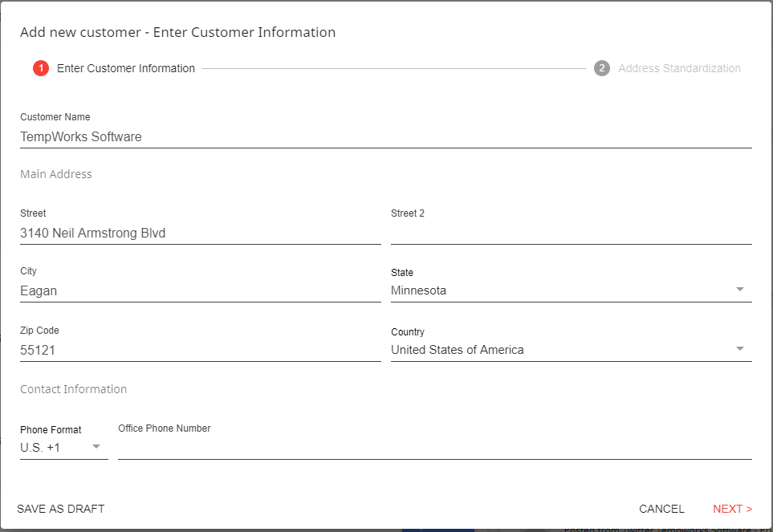Expand the Country dropdown arrow

pyautogui.click(x=739, y=349)
